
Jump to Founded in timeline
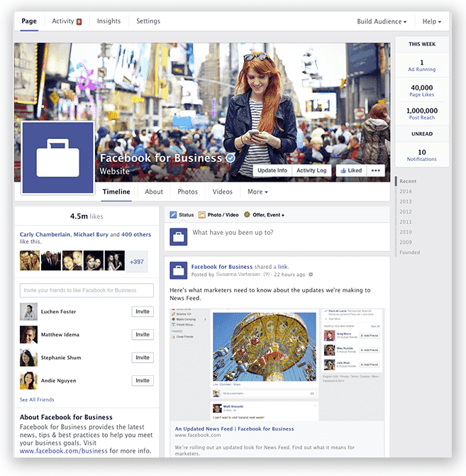point(409,253)
